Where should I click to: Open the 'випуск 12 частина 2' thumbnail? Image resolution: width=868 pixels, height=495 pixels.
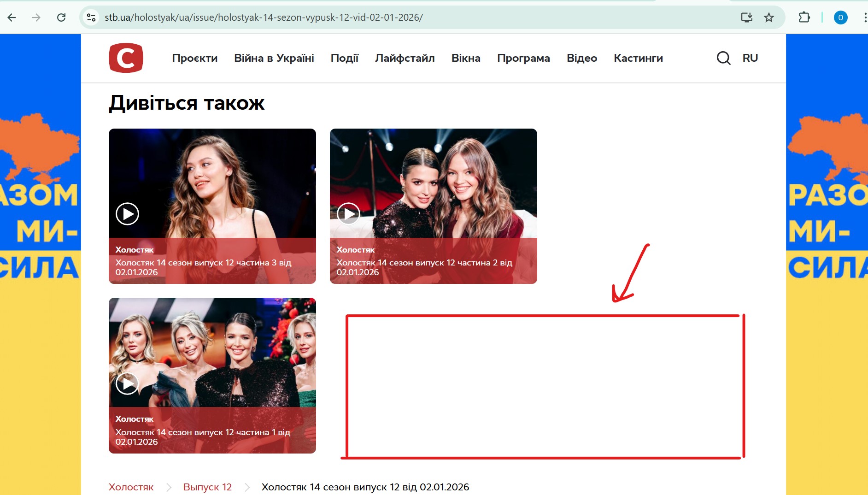pos(434,206)
